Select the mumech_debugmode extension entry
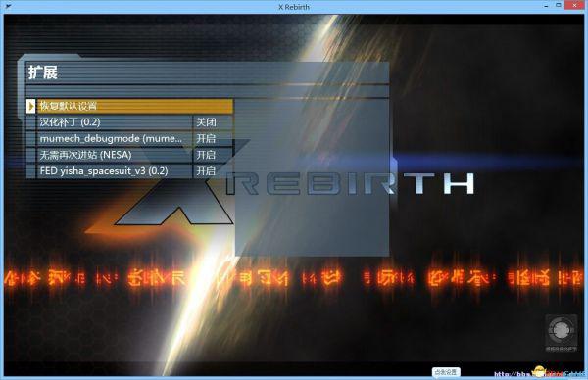Viewport: 588px width, 380px height. click(x=115, y=139)
